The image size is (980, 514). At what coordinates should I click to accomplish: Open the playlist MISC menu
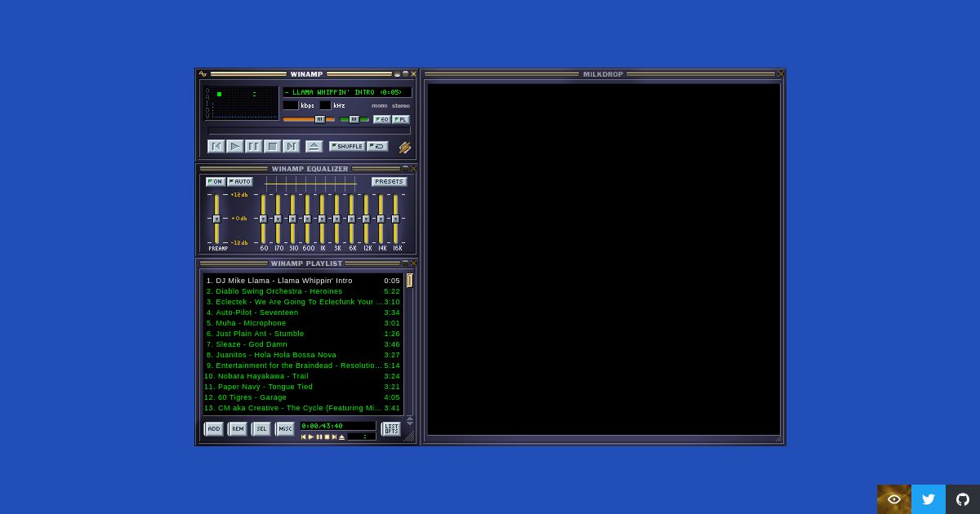pyautogui.click(x=285, y=429)
